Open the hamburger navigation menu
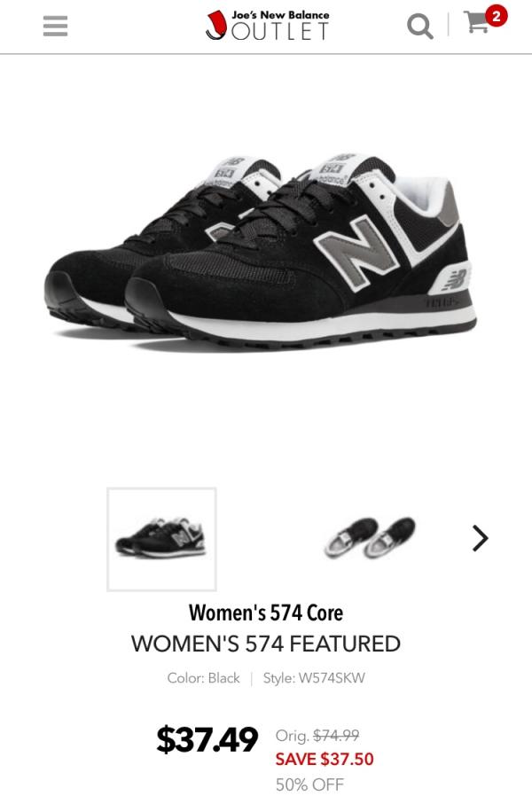The height and width of the screenshot is (796, 532). (x=55, y=26)
